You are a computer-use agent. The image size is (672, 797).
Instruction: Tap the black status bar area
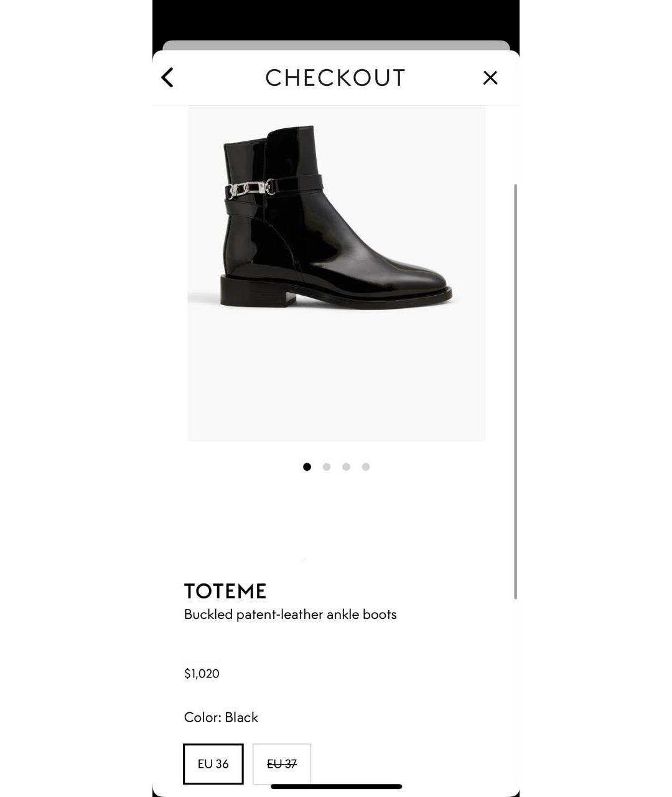(336, 19)
